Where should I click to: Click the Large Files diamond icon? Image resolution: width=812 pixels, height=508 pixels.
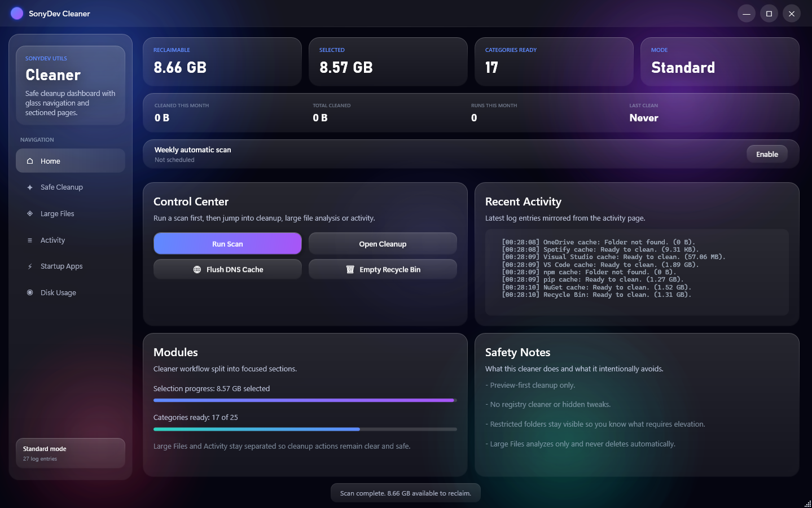(x=30, y=213)
